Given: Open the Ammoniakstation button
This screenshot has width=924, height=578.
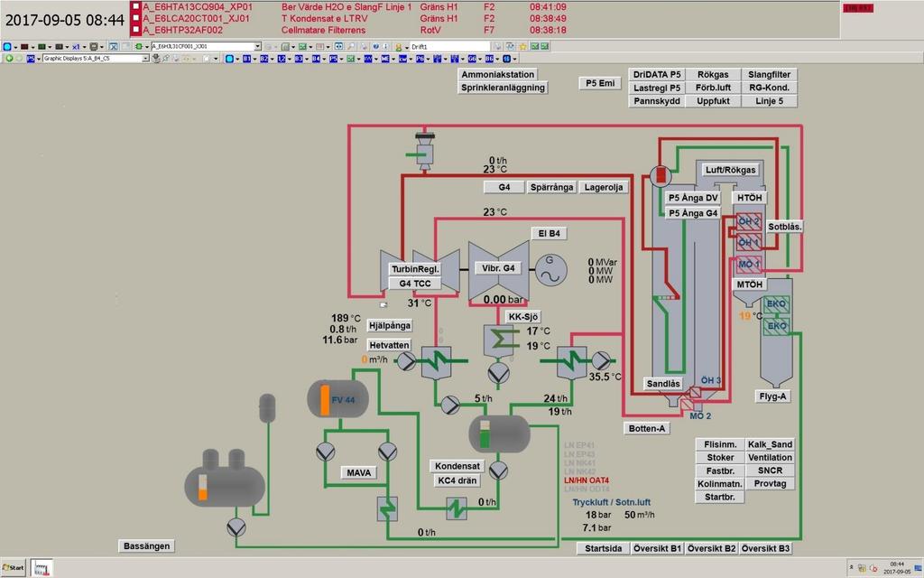Looking at the screenshot, I should tap(498, 74).
